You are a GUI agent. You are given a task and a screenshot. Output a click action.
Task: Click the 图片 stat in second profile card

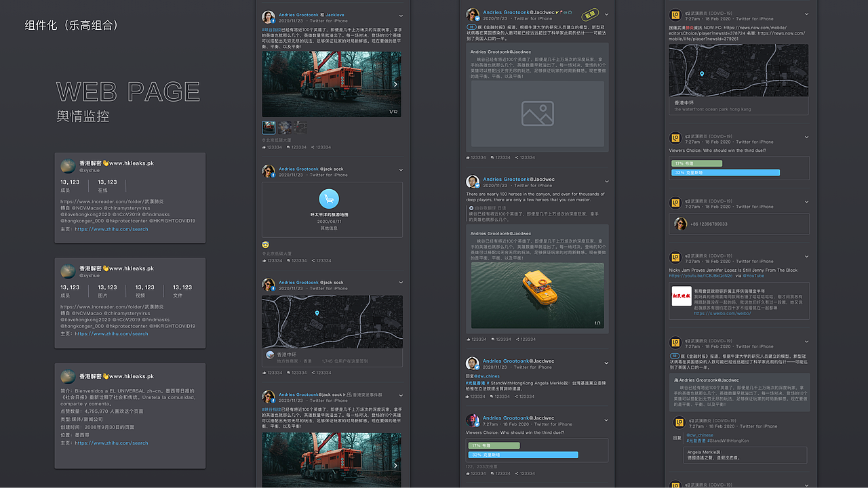click(x=107, y=291)
